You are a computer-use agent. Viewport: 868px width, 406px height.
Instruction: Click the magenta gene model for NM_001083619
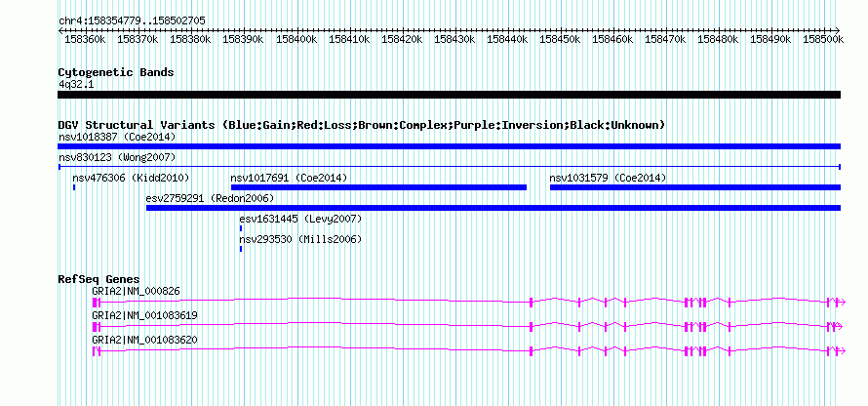tap(468, 326)
